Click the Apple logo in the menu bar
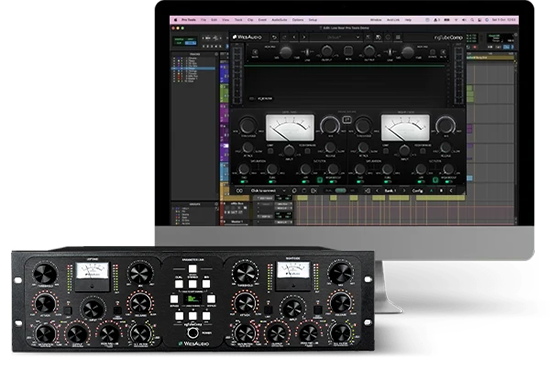Screen dimensions: 550x370 pos(176,20)
